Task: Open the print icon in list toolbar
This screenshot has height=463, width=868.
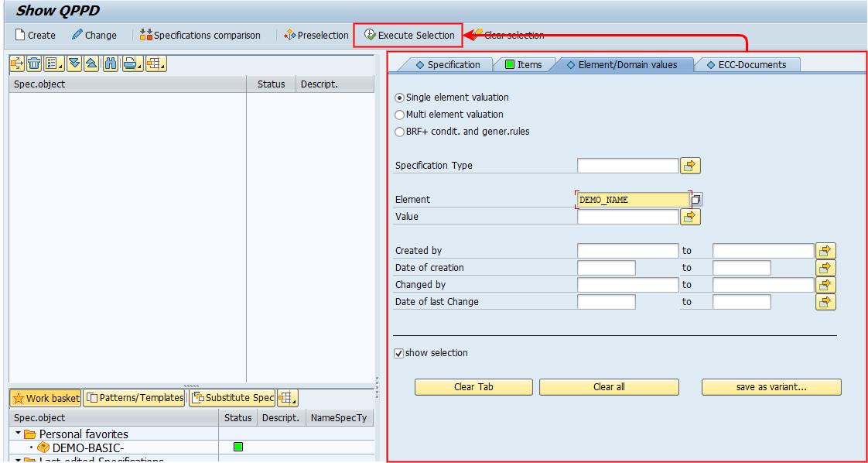Action: pyautogui.click(x=131, y=63)
